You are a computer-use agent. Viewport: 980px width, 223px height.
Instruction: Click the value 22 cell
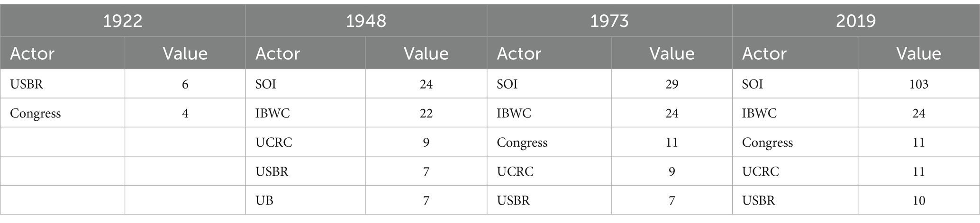point(426,113)
